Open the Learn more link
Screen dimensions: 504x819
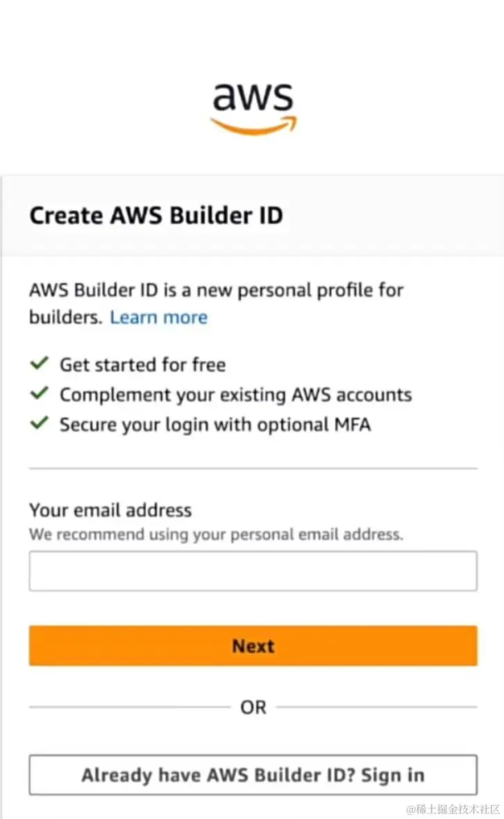click(x=159, y=318)
